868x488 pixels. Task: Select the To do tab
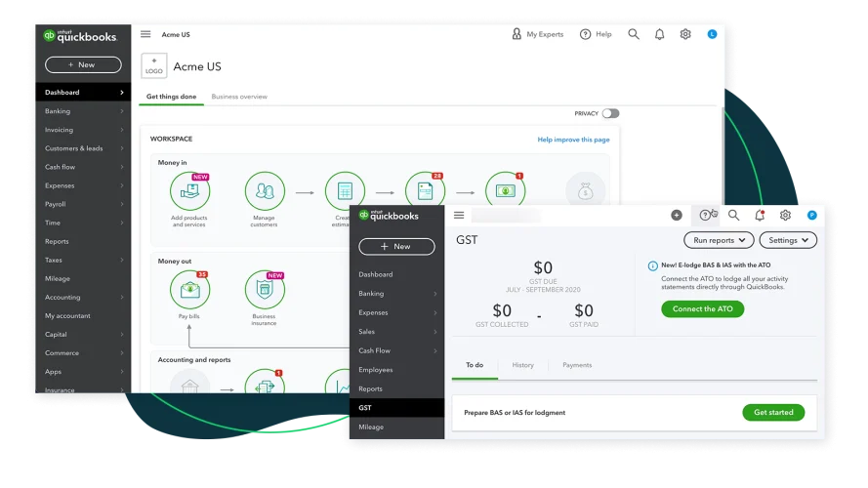coord(475,365)
